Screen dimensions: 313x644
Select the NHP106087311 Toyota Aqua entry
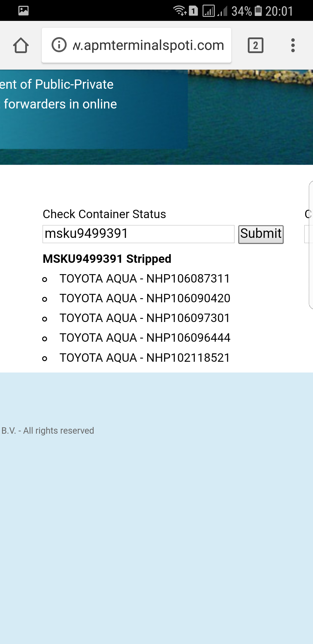[x=145, y=278]
